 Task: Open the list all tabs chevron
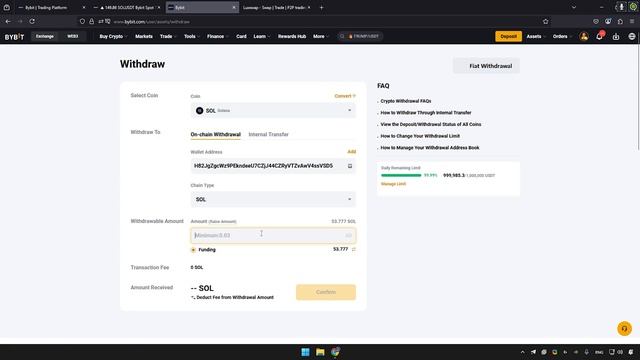click(574, 7)
